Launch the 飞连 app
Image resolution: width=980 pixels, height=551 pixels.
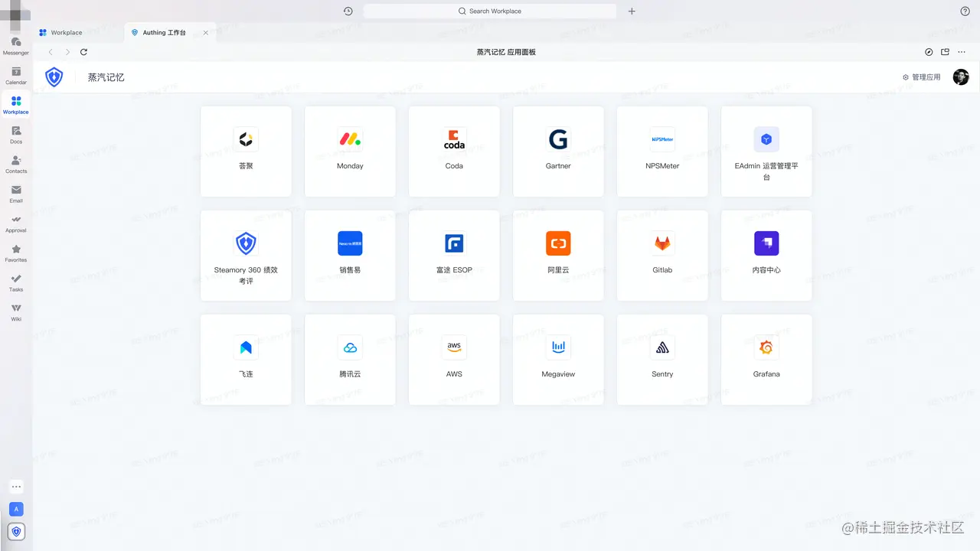(246, 360)
